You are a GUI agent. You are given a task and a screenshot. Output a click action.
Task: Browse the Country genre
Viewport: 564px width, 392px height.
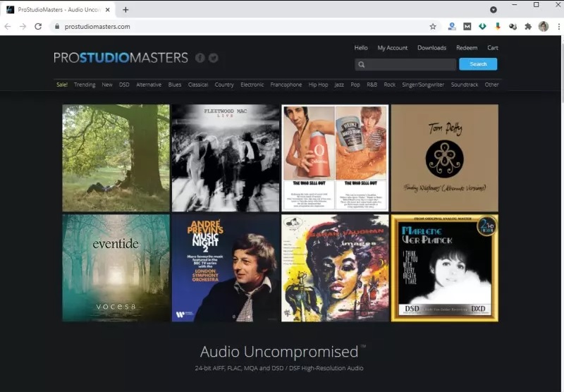click(224, 85)
